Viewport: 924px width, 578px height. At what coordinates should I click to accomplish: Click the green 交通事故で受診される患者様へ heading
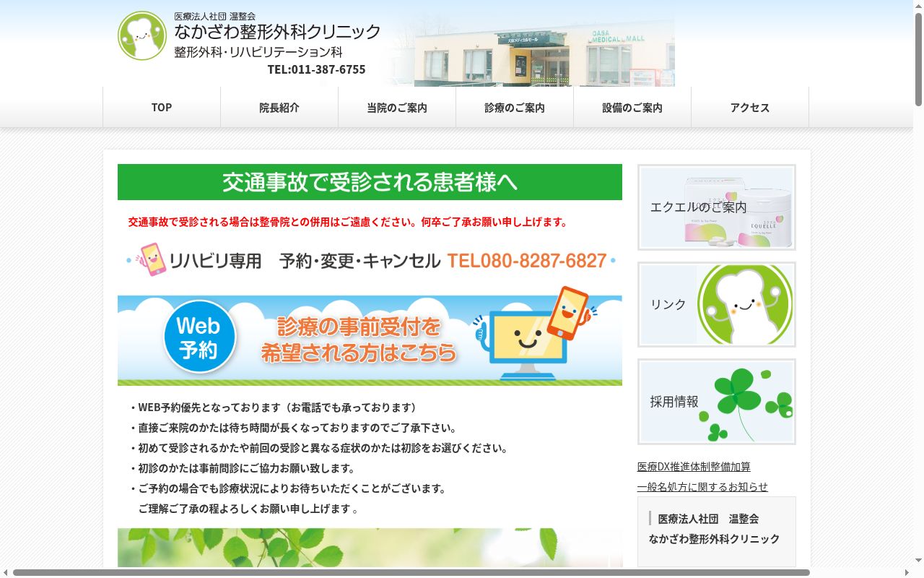(x=370, y=182)
